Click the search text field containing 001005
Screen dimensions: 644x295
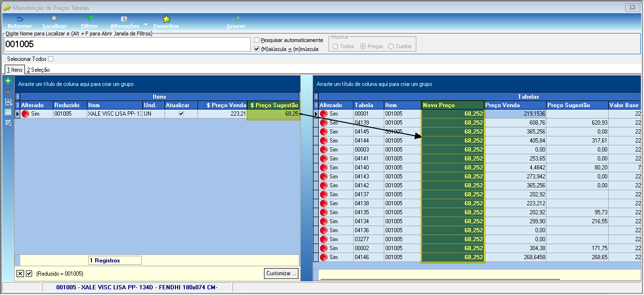pos(127,44)
